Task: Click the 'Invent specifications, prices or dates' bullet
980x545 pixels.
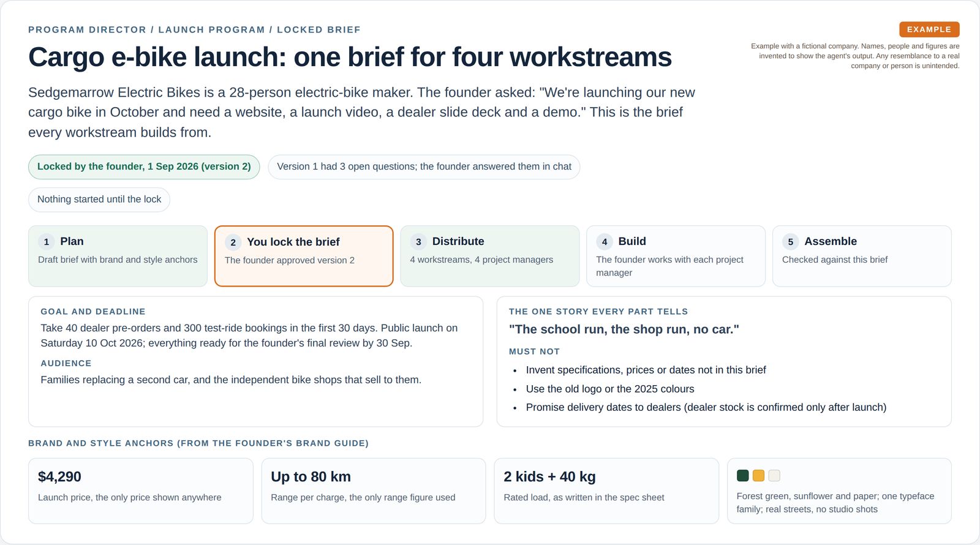Action: (646, 370)
